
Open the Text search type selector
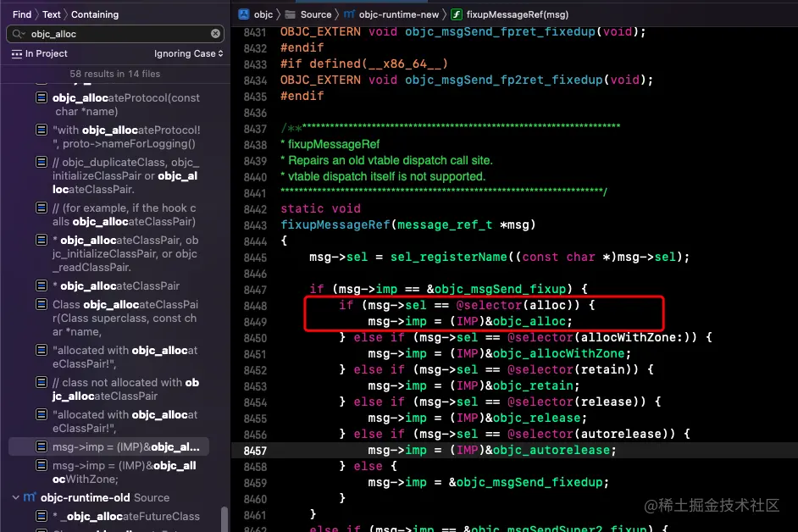pos(52,14)
